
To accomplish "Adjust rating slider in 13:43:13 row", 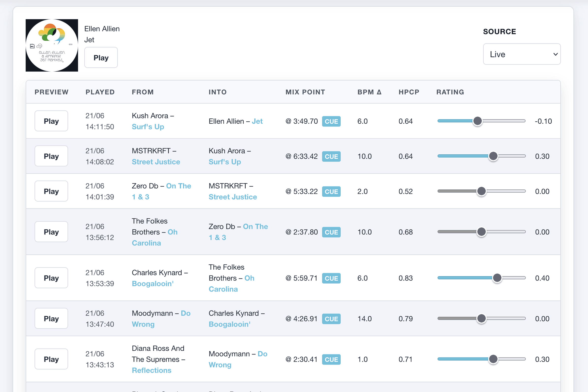I will click(481, 359).
